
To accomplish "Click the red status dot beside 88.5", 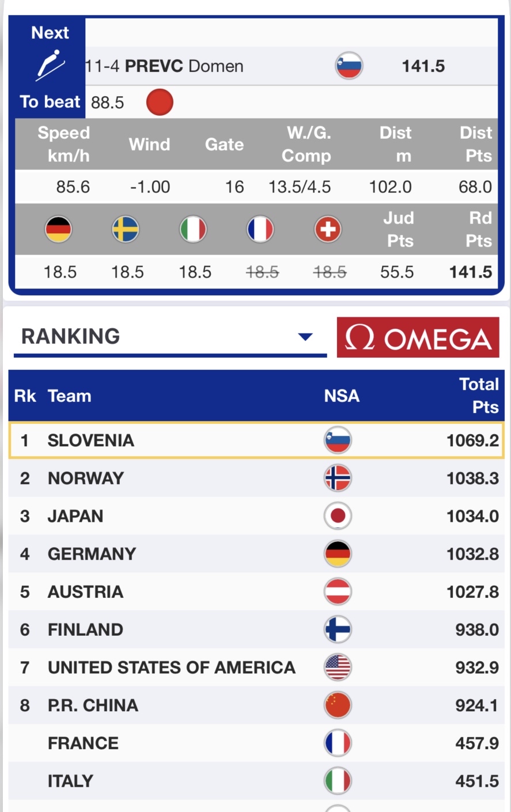I will point(160,103).
